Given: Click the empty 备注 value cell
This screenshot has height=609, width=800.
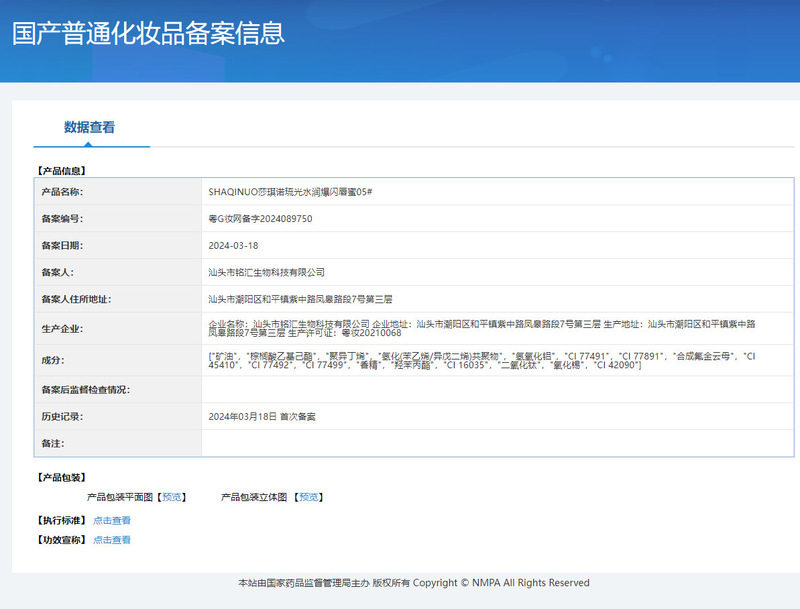Looking at the screenshot, I should (x=495, y=443).
